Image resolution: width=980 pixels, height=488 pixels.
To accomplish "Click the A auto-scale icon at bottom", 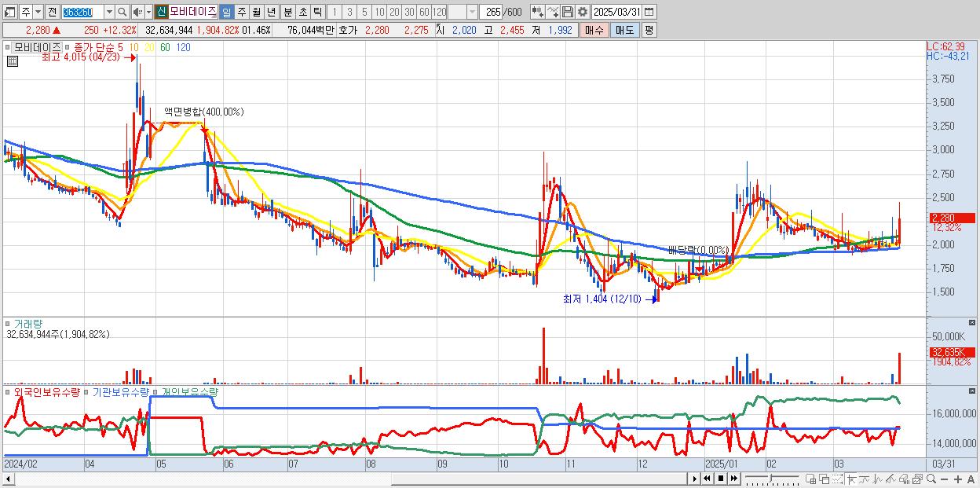I will point(971,479).
